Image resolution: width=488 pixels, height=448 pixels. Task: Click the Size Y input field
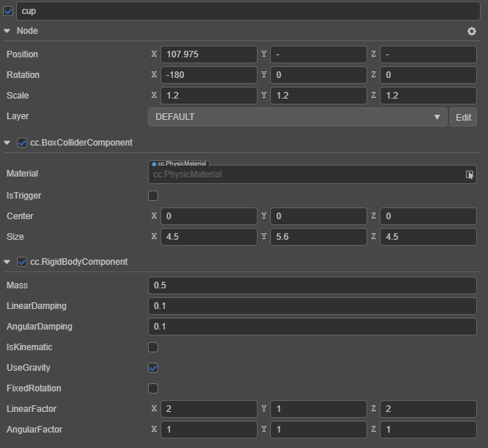click(318, 237)
